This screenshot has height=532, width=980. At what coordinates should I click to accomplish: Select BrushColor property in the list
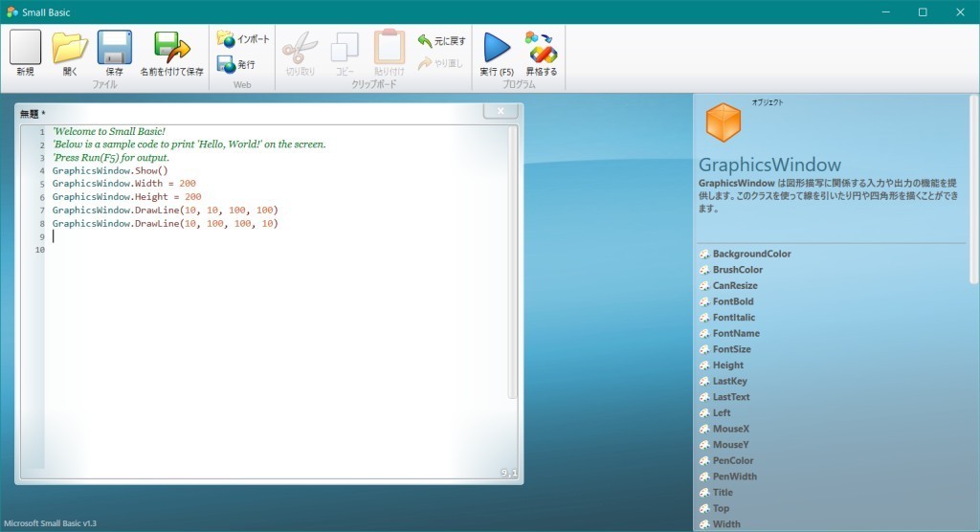[x=738, y=270]
